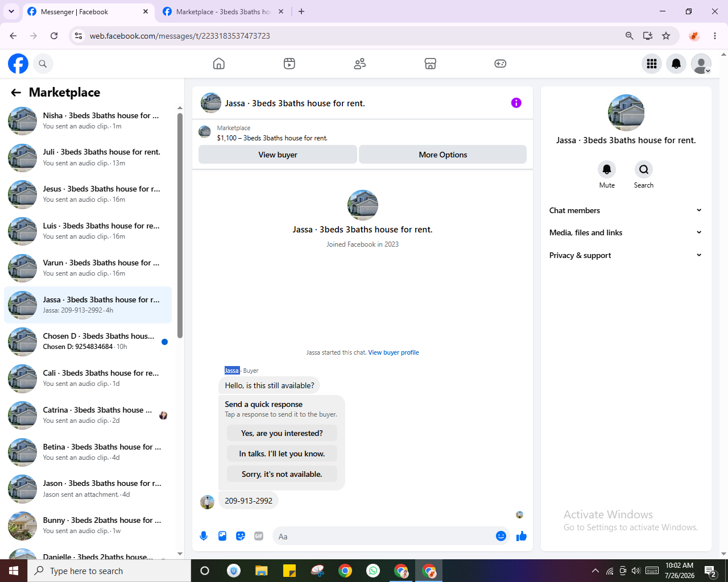
Task: Open the Juli conversation
Action: coord(88,157)
